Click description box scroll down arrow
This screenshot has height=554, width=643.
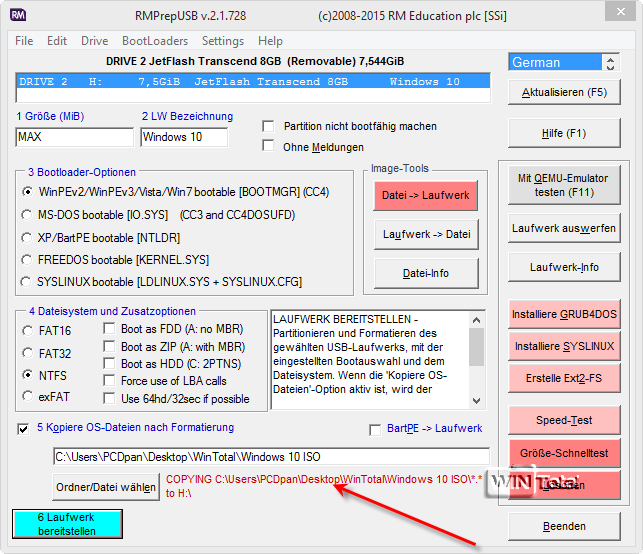tap(476, 400)
